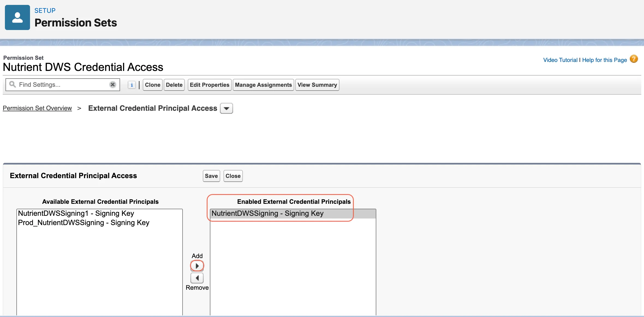Clone this permission set
This screenshot has height=317, width=644.
coord(153,85)
